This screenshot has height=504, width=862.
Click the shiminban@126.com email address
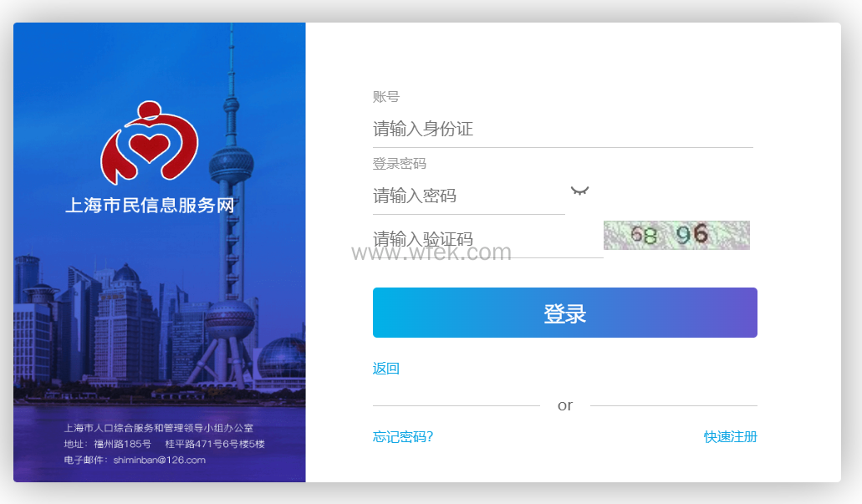pyautogui.click(x=159, y=460)
